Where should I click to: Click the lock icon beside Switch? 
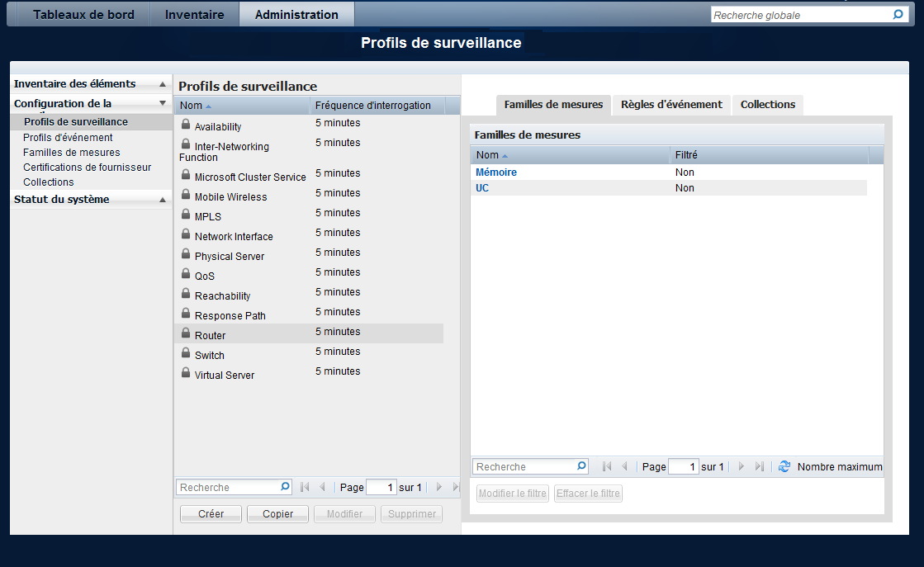[186, 352]
